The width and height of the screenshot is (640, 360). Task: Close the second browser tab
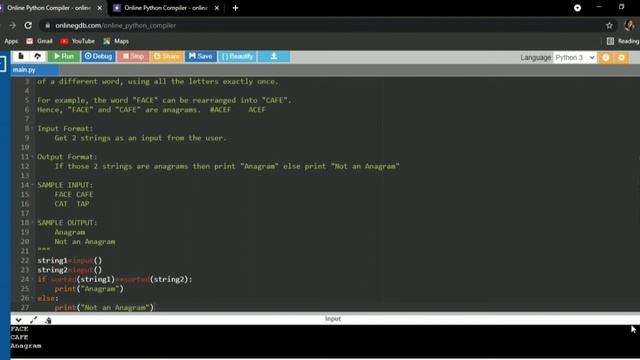click(217, 8)
